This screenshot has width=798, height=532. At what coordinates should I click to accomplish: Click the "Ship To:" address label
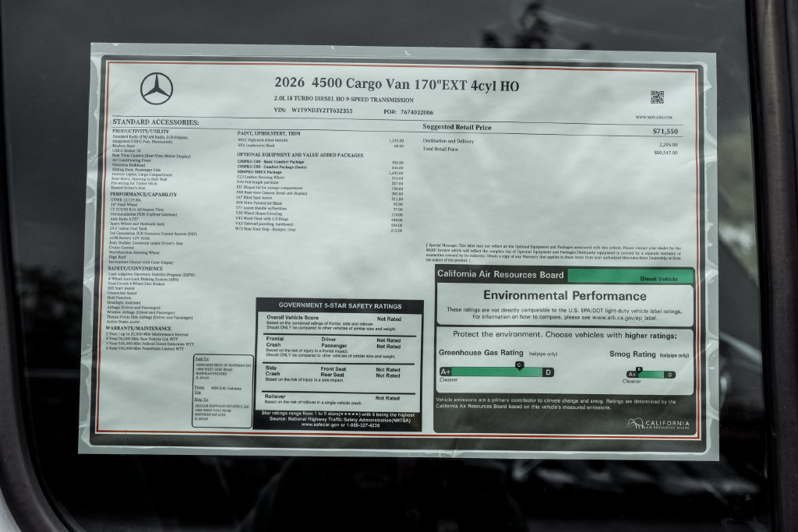coord(201,400)
